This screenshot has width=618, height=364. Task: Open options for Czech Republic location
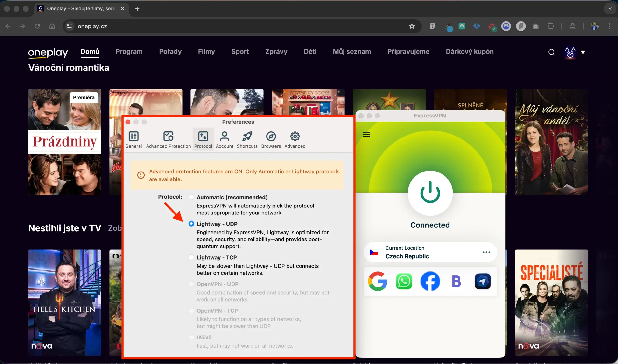pyautogui.click(x=486, y=252)
